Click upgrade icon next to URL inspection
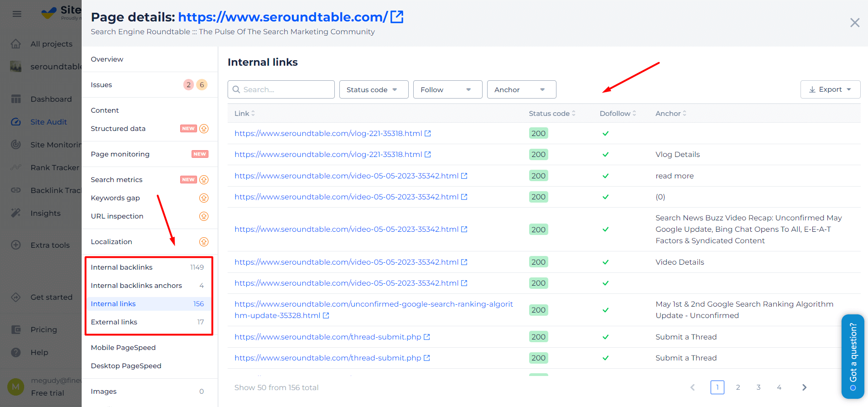 tap(204, 216)
